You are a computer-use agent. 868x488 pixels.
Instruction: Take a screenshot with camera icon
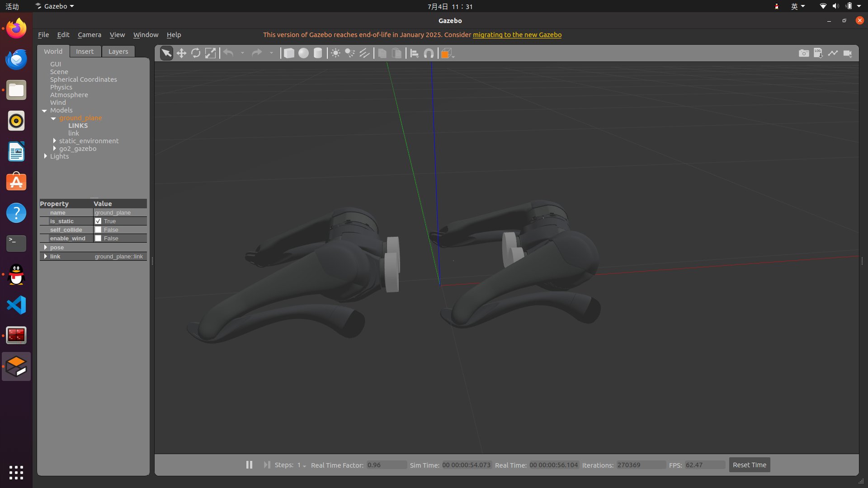pyautogui.click(x=803, y=53)
